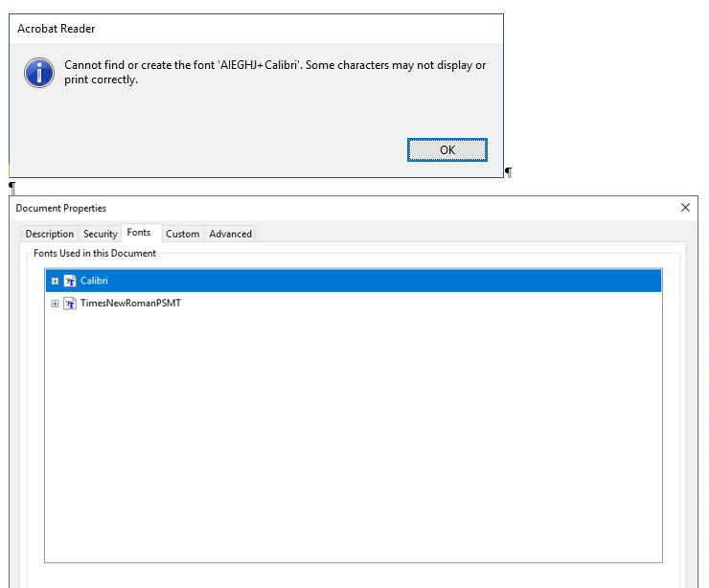Expand the TimesNewRomanPSMT font entry

pyautogui.click(x=55, y=304)
